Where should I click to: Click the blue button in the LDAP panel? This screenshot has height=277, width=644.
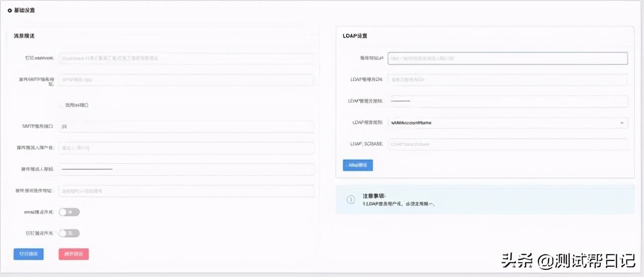358,165
